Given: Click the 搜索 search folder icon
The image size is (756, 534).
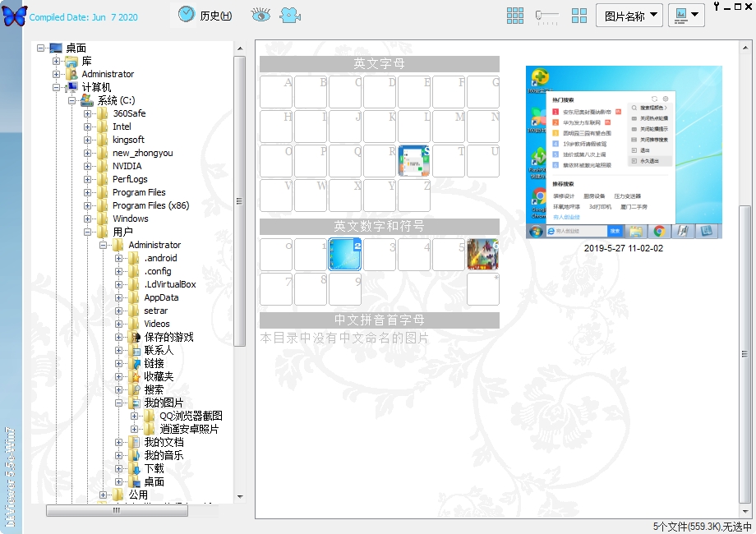Looking at the screenshot, I should click(x=135, y=390).
